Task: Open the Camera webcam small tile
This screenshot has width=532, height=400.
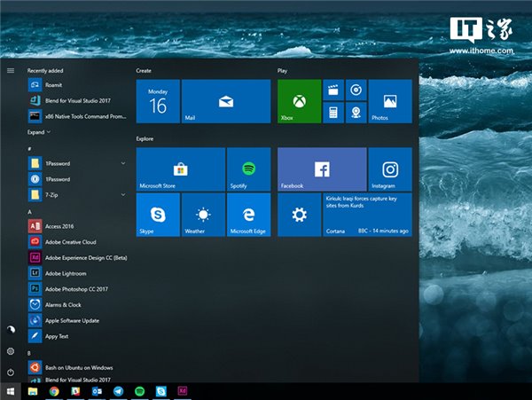Action: pos(356,113)
